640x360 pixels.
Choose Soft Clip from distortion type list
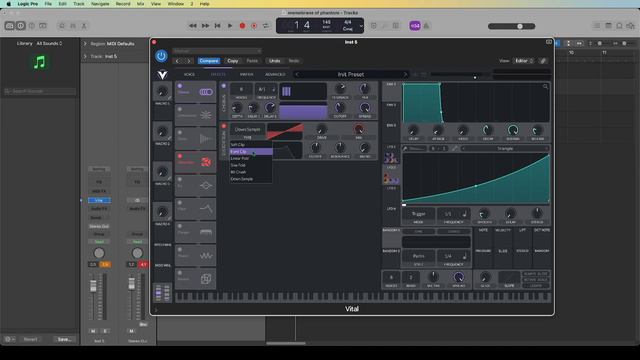click(251, 144)
